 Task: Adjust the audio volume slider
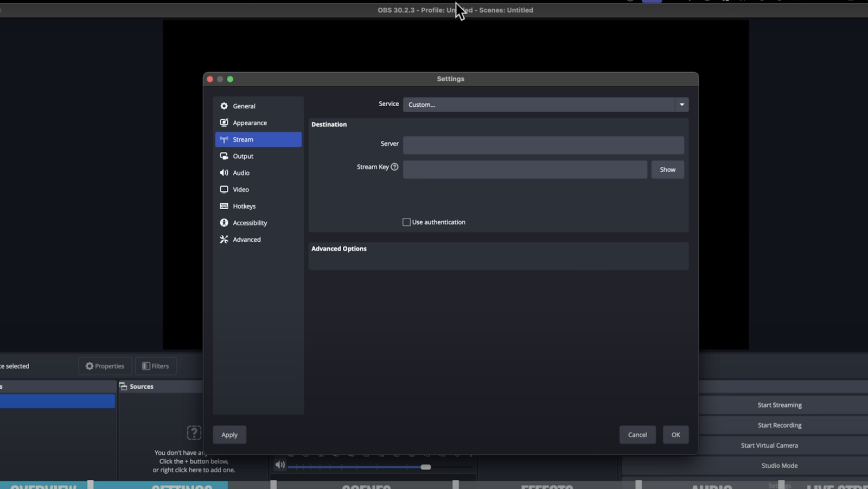tap(426, 466)
